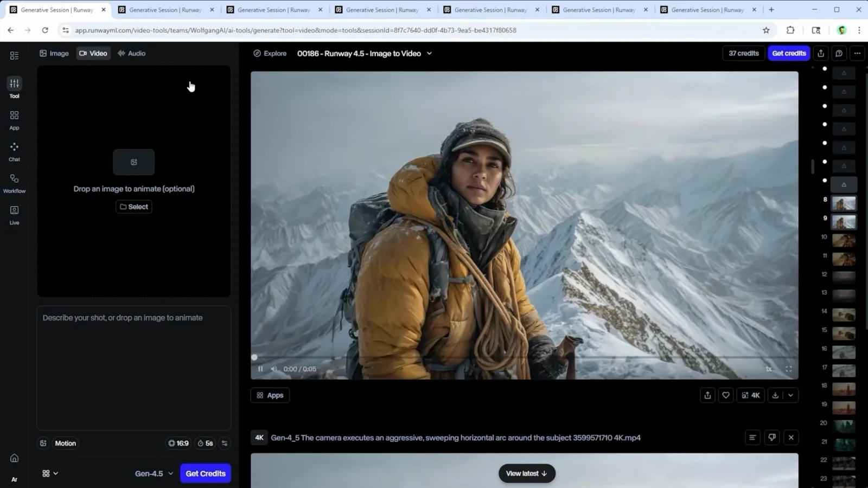Open the Explore page

click(270, 53)
